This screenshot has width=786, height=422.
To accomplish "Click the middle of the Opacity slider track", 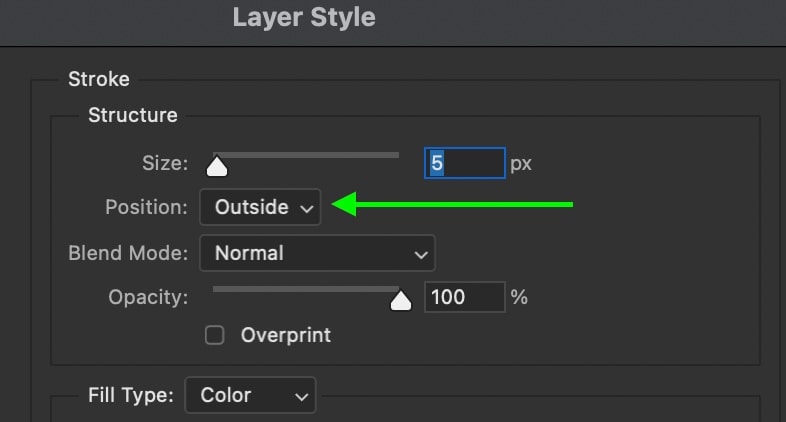I will pos(306,289).
